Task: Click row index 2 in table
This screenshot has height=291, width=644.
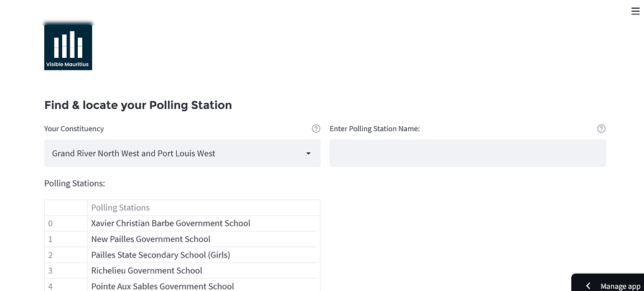Action: (51, 255)
